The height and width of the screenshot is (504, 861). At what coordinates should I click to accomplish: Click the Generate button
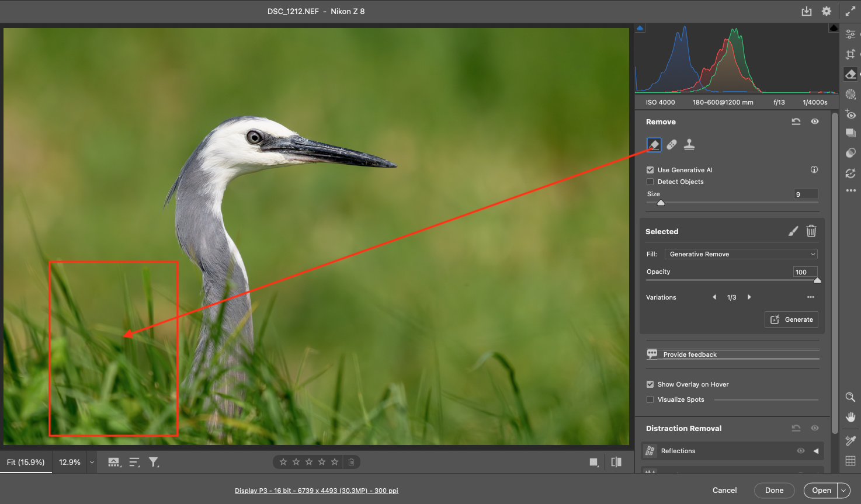pos(791,319)
